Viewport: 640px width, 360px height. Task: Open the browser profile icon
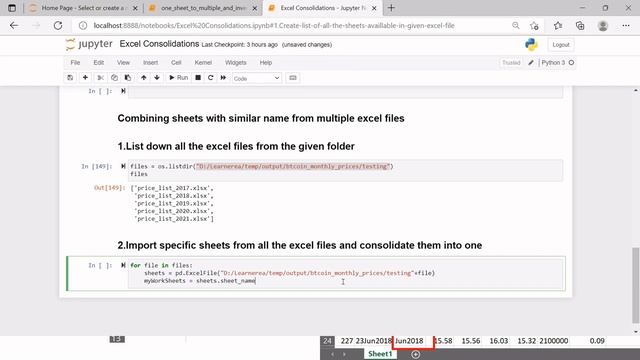tap(603, 25)
